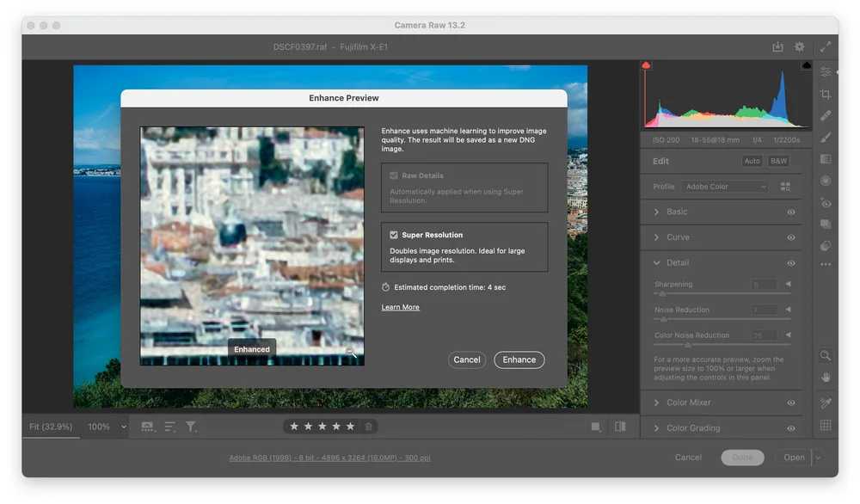Click the Raw Details checkbox
Viewport: 860px width, 504px height.
pos(394,175)
